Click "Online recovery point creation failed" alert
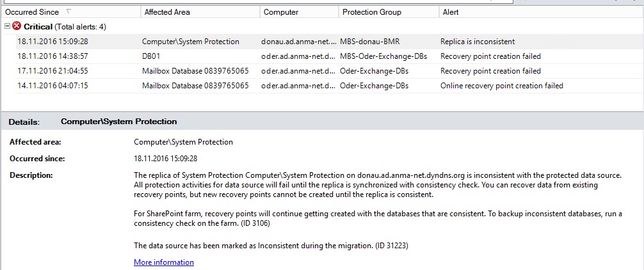The height and width of the screenshot is (270, 644). coord(501,86)
